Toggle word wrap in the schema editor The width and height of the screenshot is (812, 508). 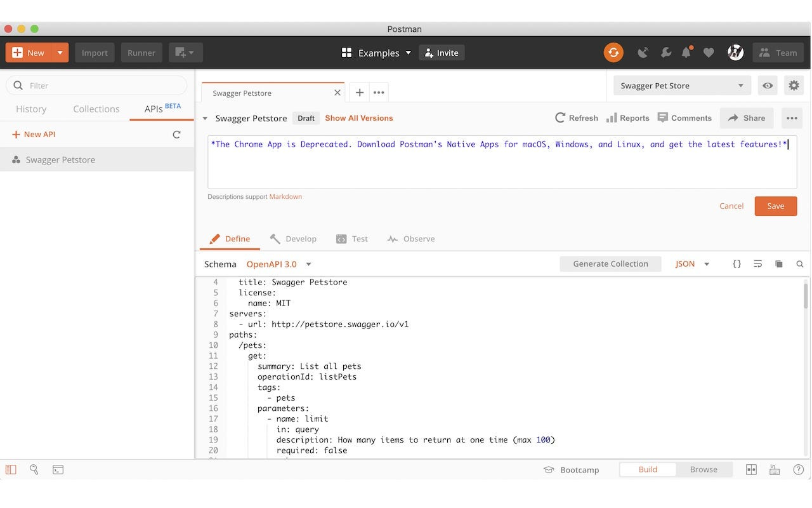point(757,264)
